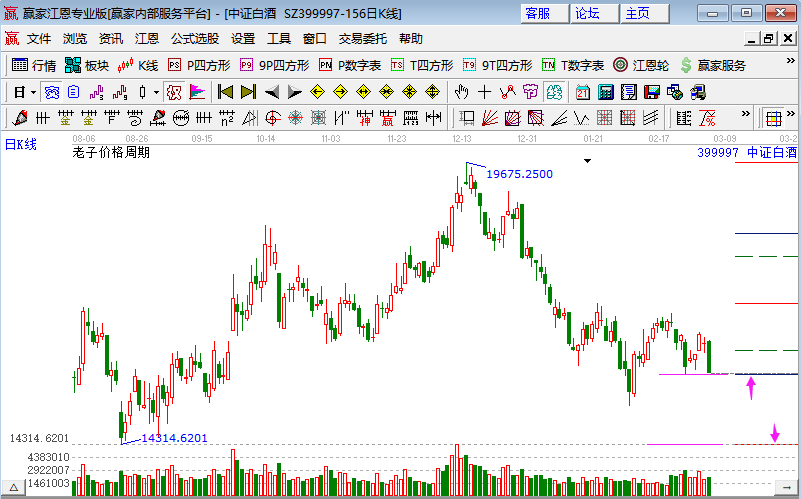The height and width of the screenshot is (499, 801).
Task: Open the T四方形 tool
Action: (422, 65)
